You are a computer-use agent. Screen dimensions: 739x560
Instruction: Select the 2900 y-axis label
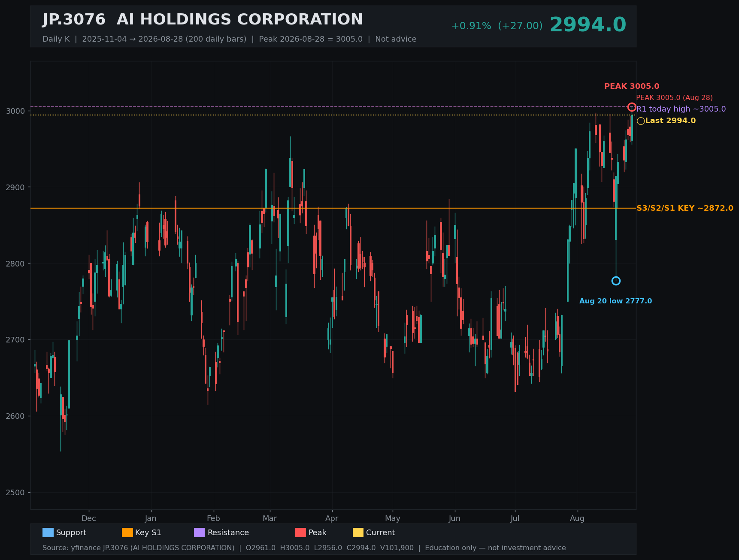click(x=16, y=188)
